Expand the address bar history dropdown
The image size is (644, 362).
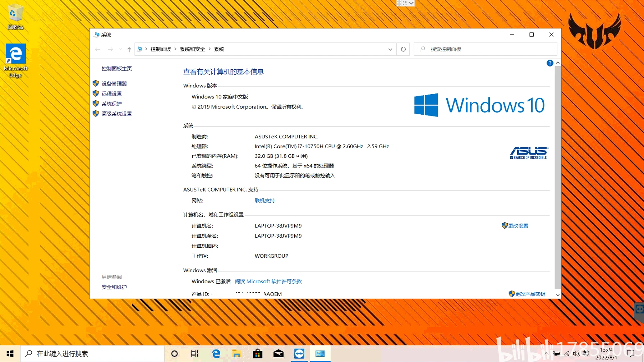(390, 49)
